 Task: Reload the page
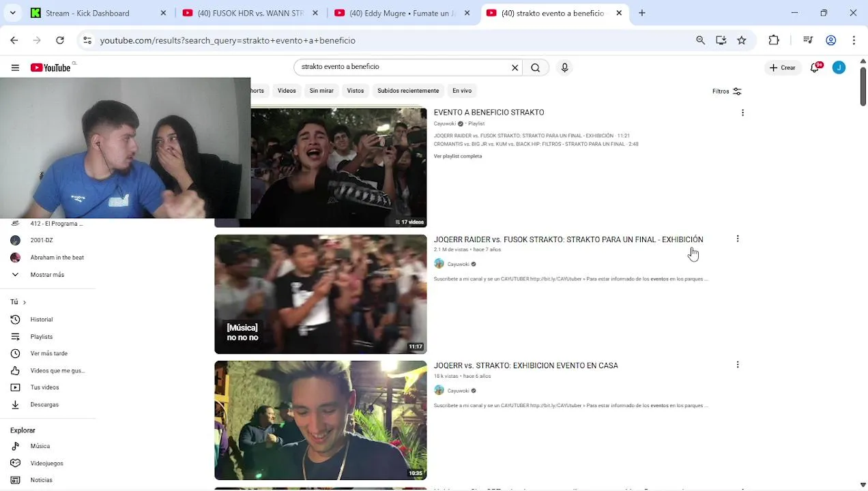[60, 41]
